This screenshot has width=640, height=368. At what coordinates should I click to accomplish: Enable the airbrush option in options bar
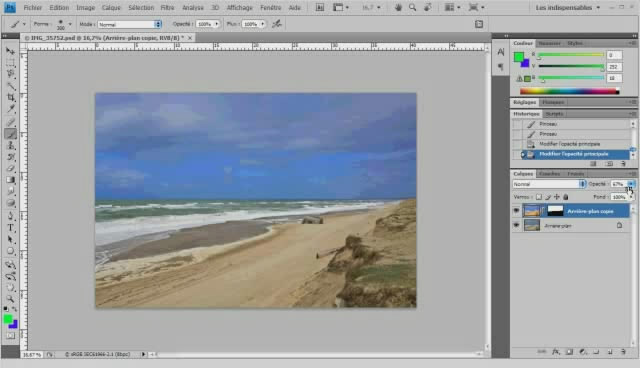tap(277, 24)
